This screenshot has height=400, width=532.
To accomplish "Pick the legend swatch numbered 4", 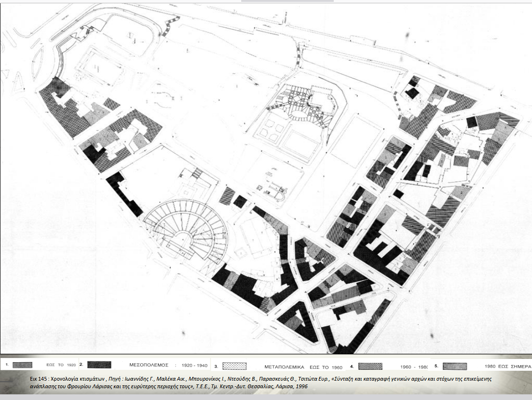I will [370, 366].
